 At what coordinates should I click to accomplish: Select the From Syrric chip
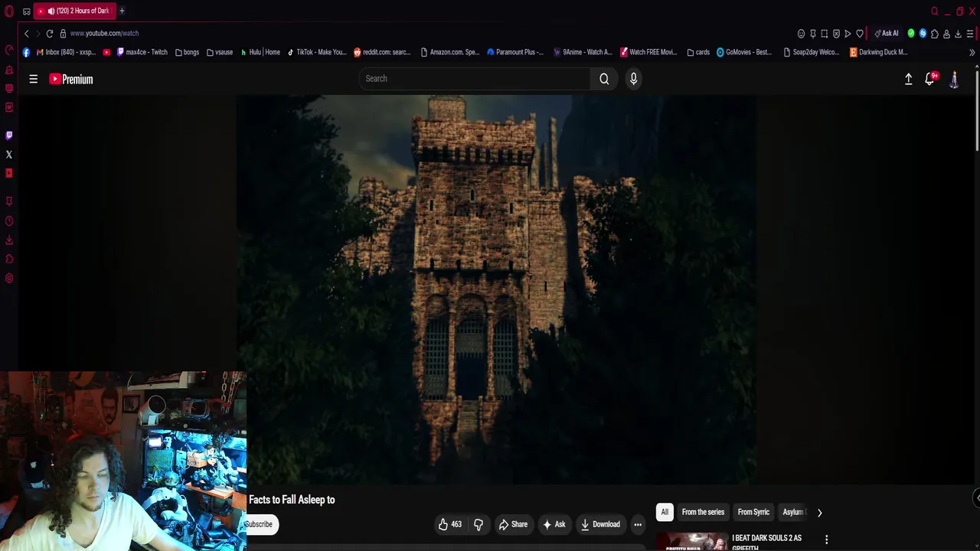tap(753, 512)
